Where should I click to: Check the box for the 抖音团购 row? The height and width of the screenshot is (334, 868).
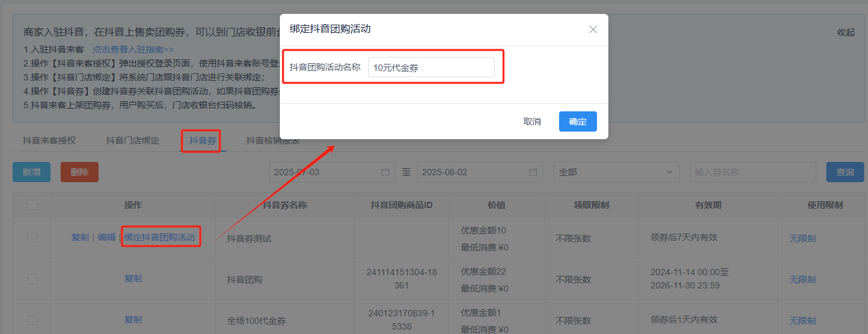[32, 279]
